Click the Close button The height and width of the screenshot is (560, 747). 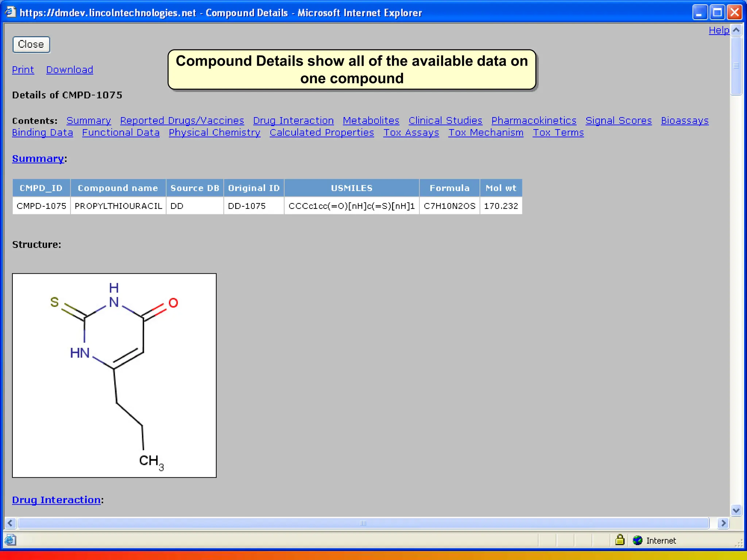[x=31, y=44]
